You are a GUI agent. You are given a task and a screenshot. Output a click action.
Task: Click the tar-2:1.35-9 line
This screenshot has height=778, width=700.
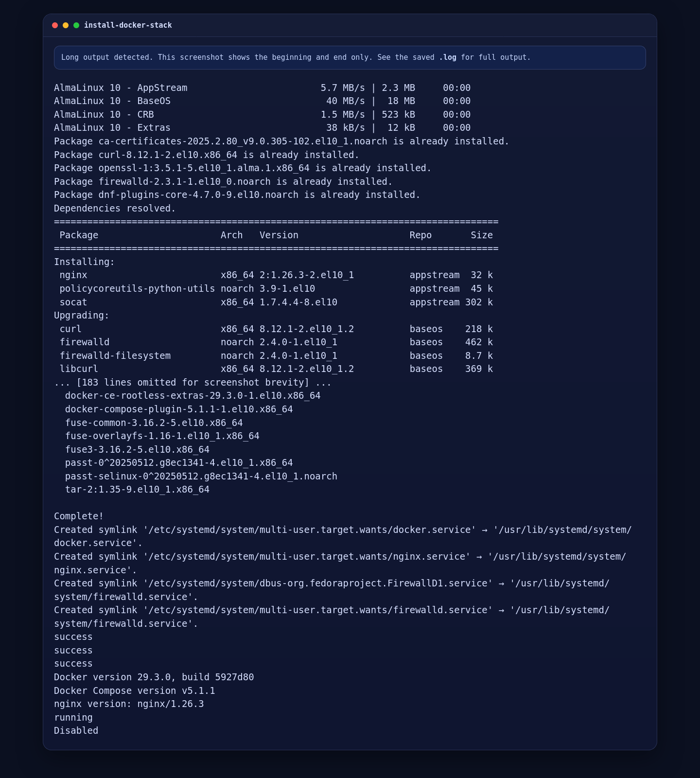[x=138, y=490]
